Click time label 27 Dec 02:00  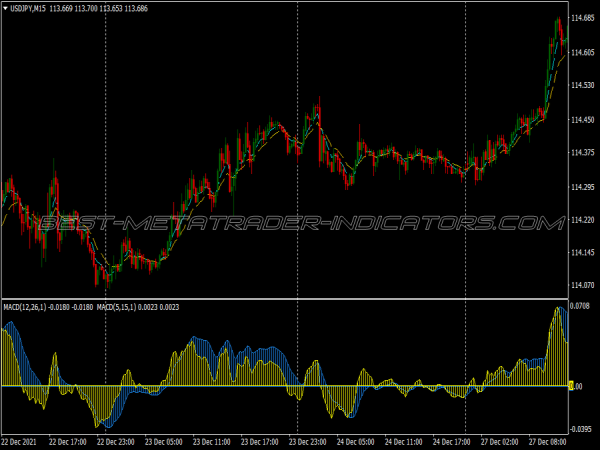coord(499,442)
